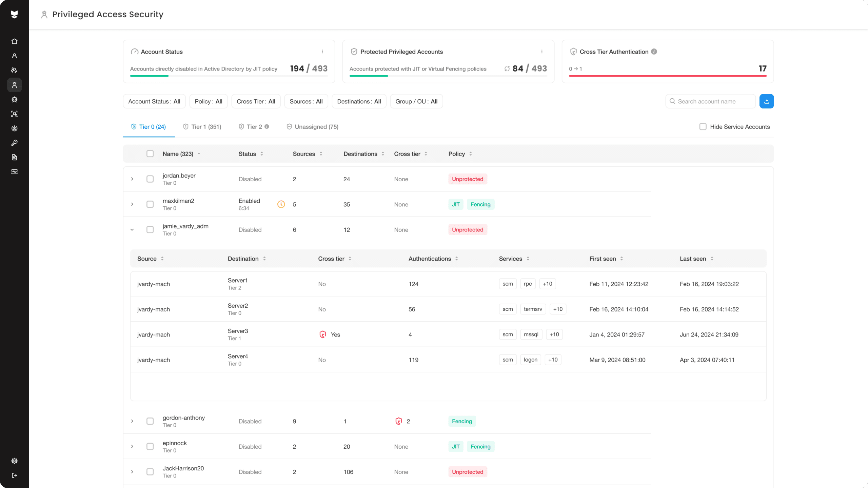Open the Group / OU filter

(x=416, y=101)
